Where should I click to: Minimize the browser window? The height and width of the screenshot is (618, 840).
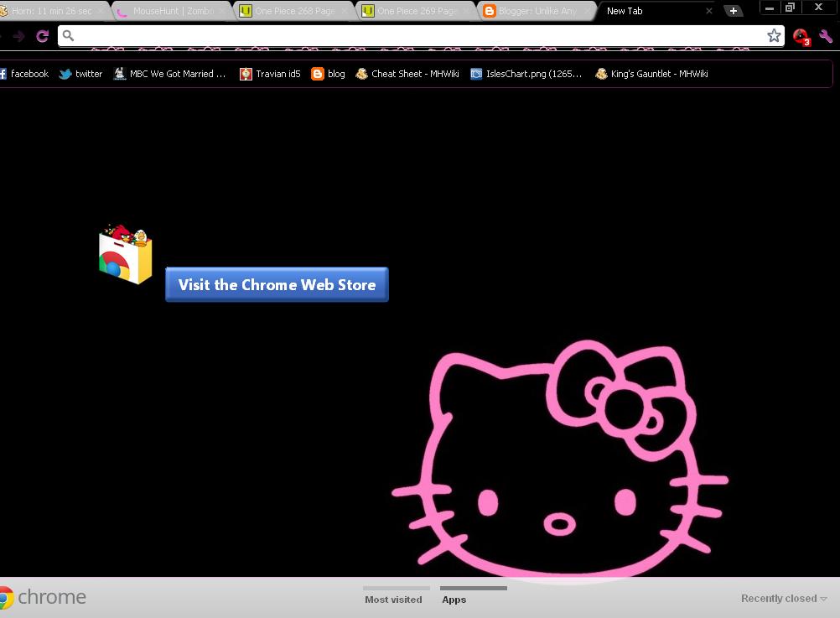[x=770, y=8]
